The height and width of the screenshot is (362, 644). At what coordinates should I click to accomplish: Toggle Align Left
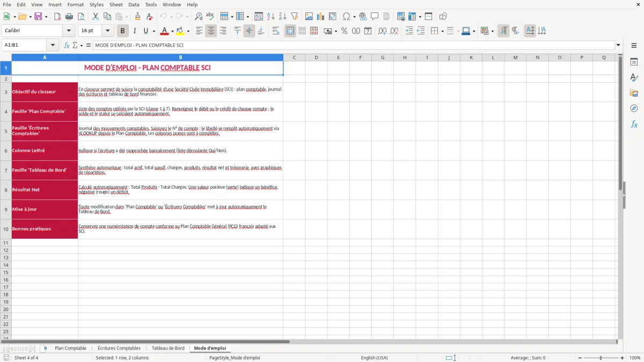199,31
